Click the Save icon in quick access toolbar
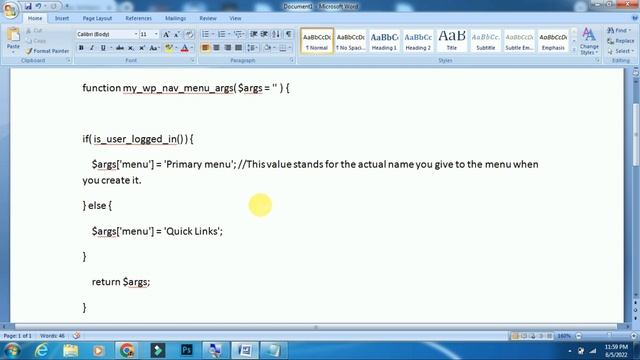This screenshot has width=640, height=360. tap(28, 6)
